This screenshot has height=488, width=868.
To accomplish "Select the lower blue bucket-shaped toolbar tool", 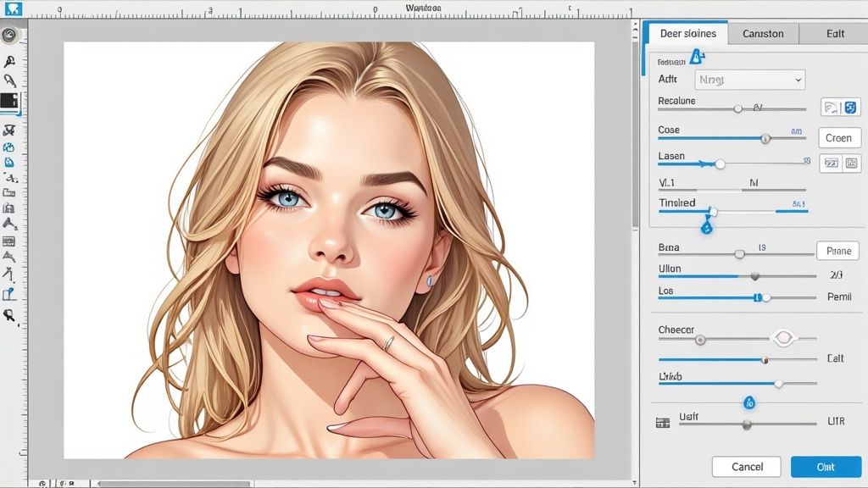I will pos(9,162).
